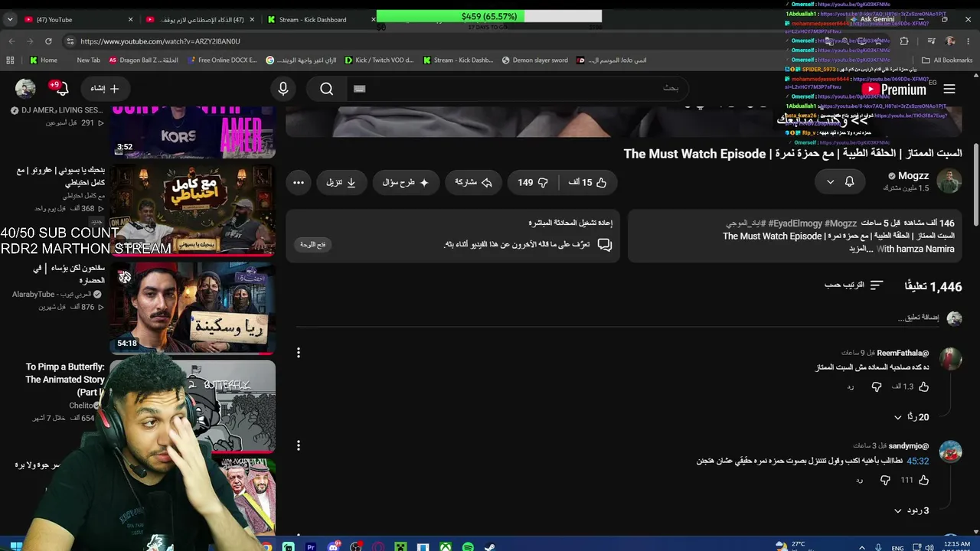
Task: Open Xbox app from the taskbar
Action: 446,546
